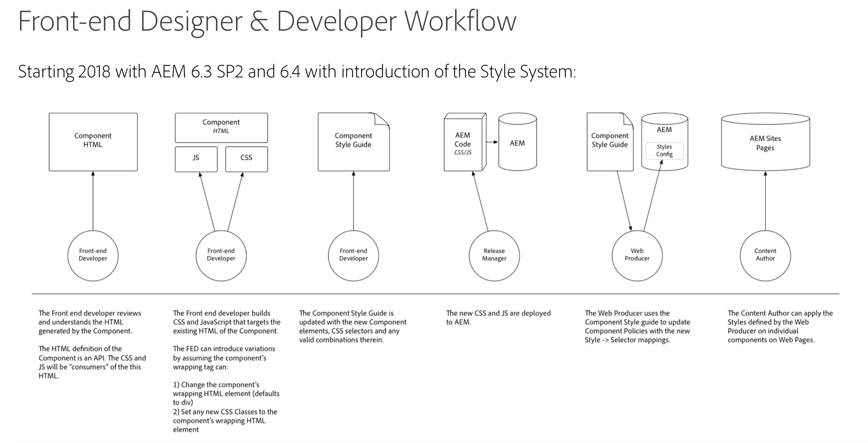Select the Front-end Developer circle below JS and CSS
868x443 pixels.
pos(221,255)
